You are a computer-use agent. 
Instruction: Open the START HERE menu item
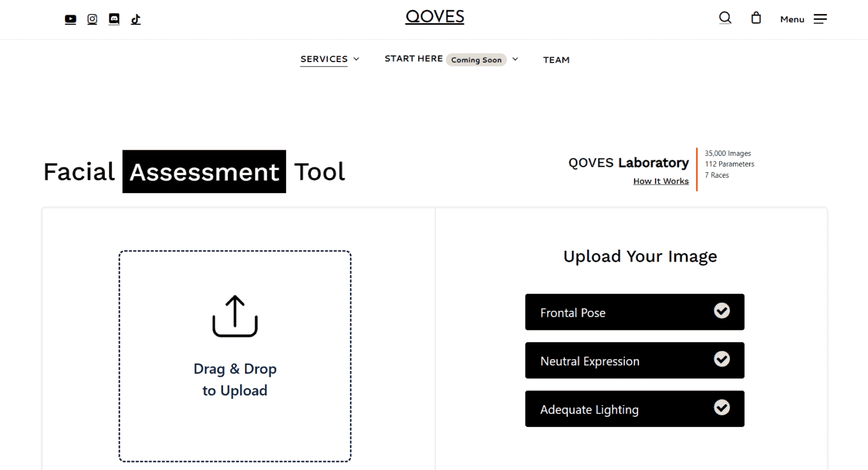[414, 59]
